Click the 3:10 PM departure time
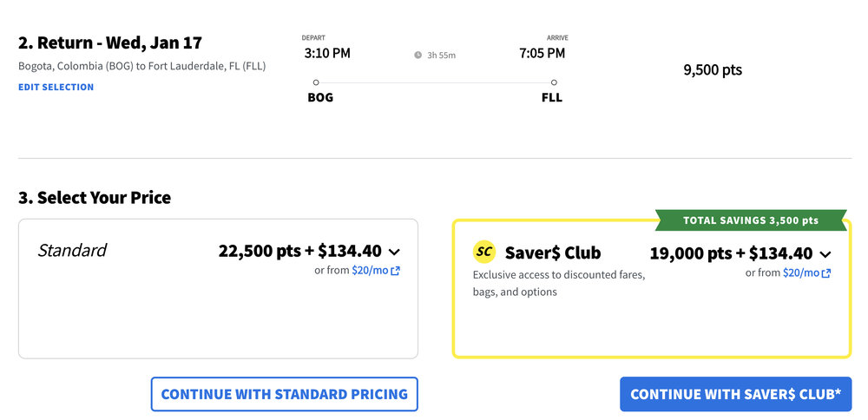868x420 pixels. point(327,54)
